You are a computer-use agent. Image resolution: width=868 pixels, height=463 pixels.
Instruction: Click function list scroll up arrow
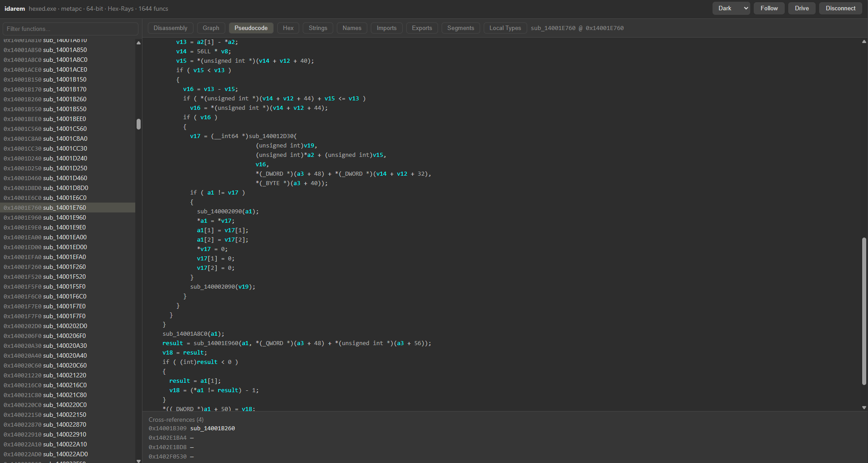(x=138, y=43)
